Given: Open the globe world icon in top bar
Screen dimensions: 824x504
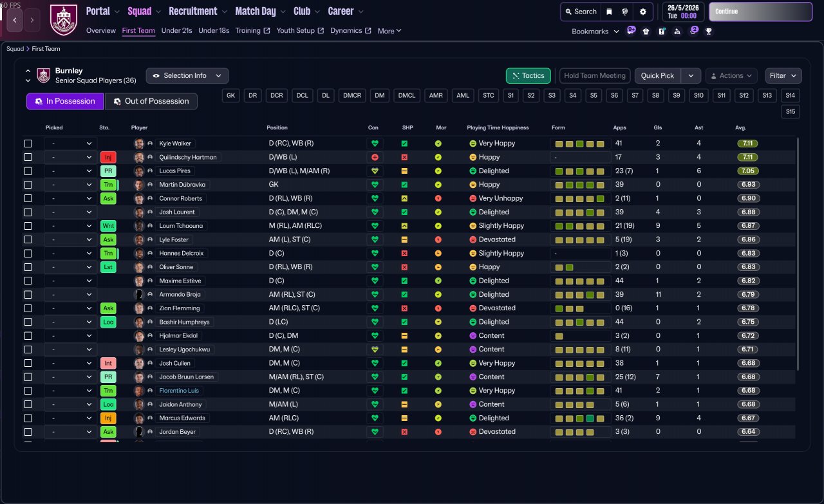Looking at the screenshot, I should pyautogui.click(x=625, y=12).
